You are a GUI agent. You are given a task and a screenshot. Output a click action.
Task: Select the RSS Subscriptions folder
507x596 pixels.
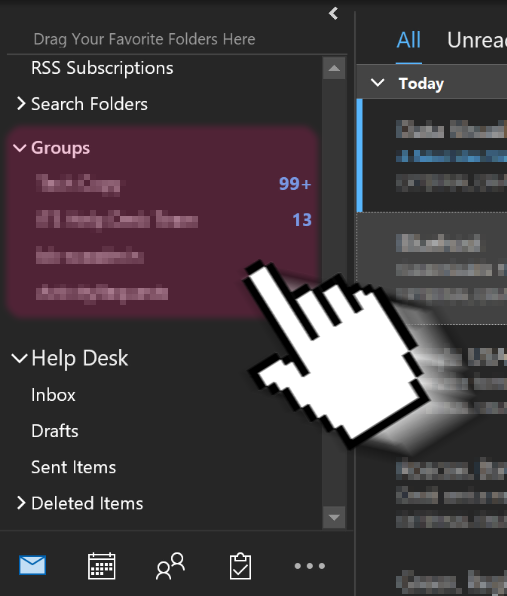[102, 68]
